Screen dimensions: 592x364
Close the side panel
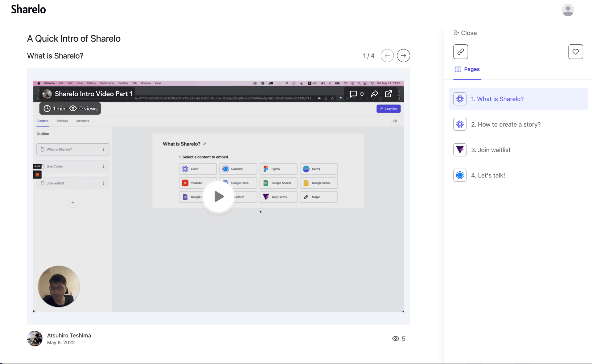pyautogui.click(x=465, y=33)
